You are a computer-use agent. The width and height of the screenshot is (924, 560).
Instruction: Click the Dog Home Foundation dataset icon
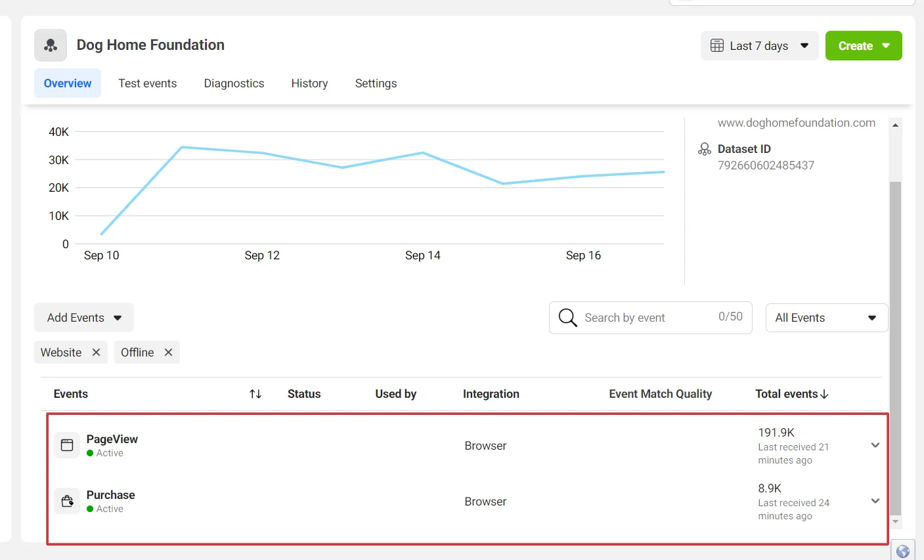pos(51,45)
